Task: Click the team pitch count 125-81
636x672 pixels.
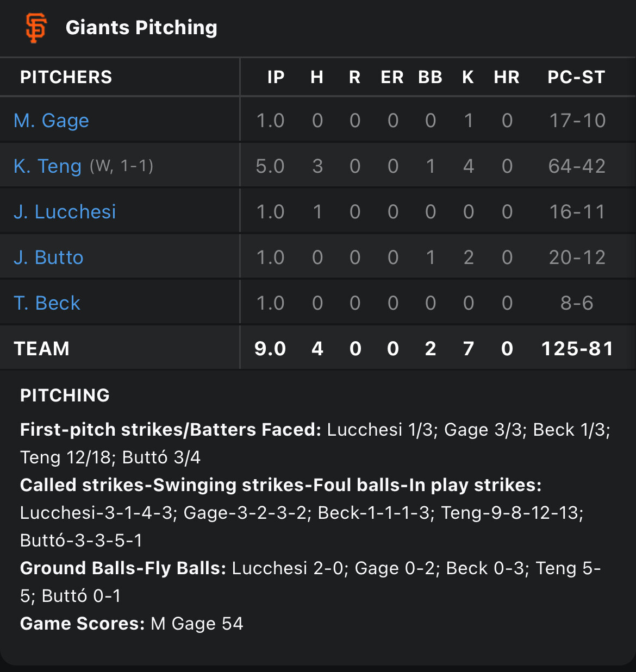Action: pos(577,349)
